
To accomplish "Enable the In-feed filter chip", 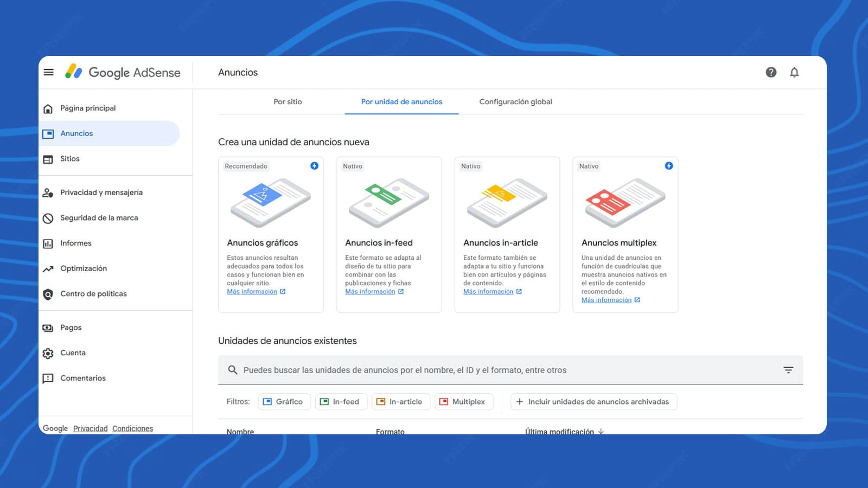I will [x=341, y=401].
